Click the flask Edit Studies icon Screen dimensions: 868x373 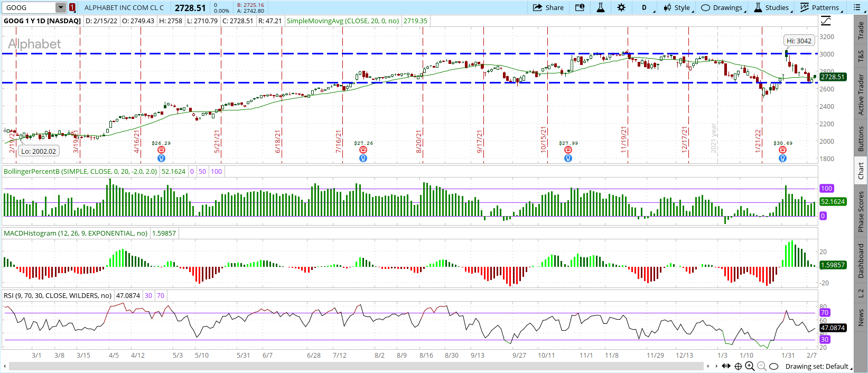[600, 7]
